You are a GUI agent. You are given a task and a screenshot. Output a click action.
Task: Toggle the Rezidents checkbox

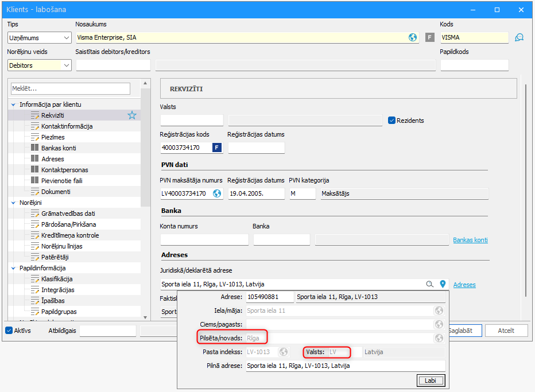391,121
